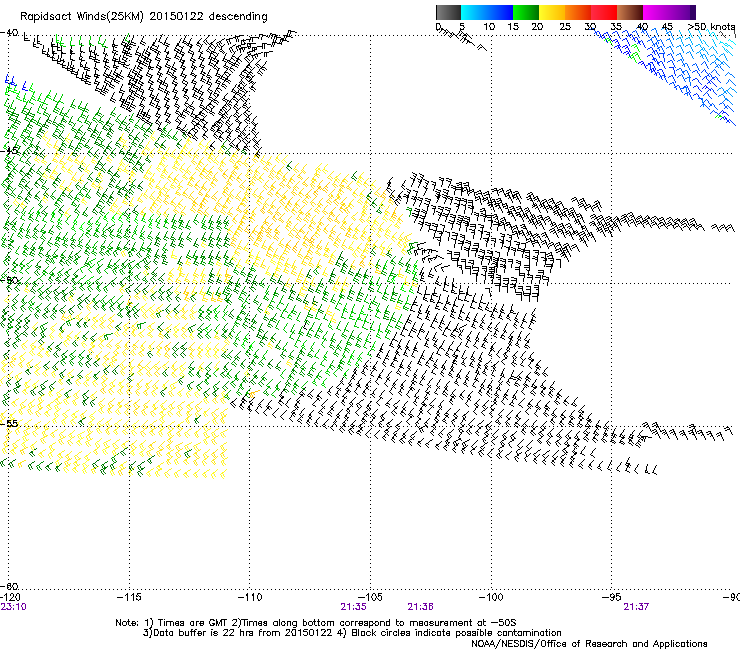Click the -55 latitude axis label
The height and width of the screenshot is (650, 740).
[x=9, y=423]
